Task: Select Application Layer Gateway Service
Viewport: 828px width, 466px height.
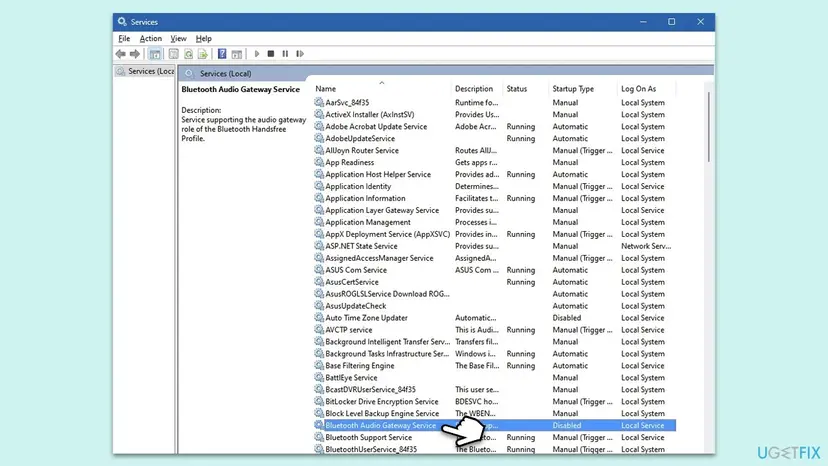Action: 494,210
